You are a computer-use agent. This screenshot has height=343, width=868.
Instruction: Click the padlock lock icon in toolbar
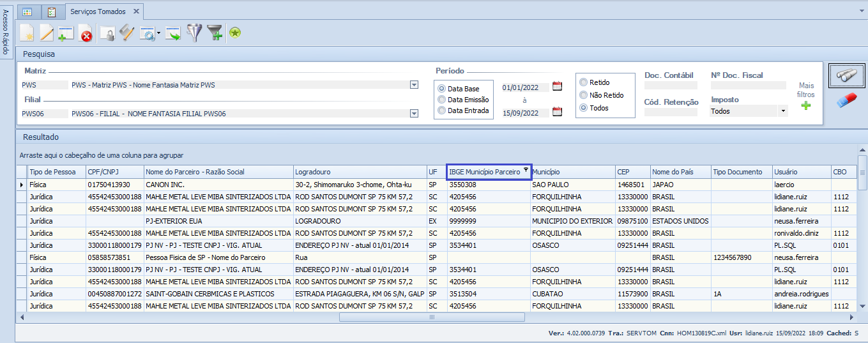point(107,33)
